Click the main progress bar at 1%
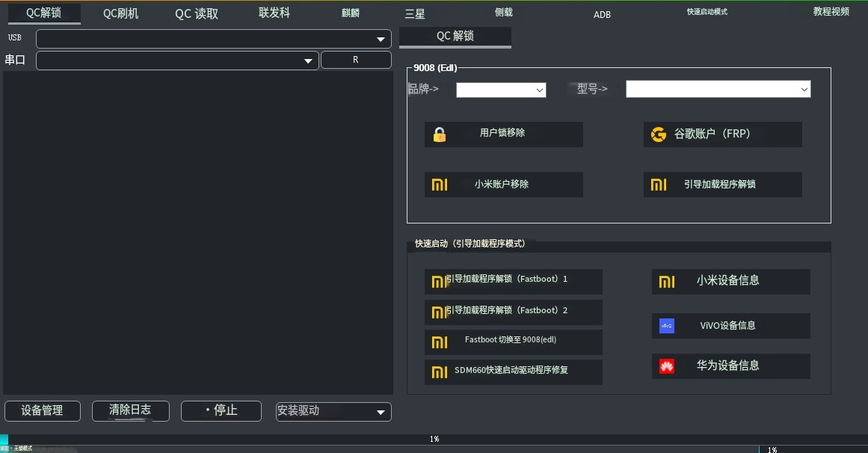Image resolution: width=868 pixels, height=453 pixels. [434, 439]
